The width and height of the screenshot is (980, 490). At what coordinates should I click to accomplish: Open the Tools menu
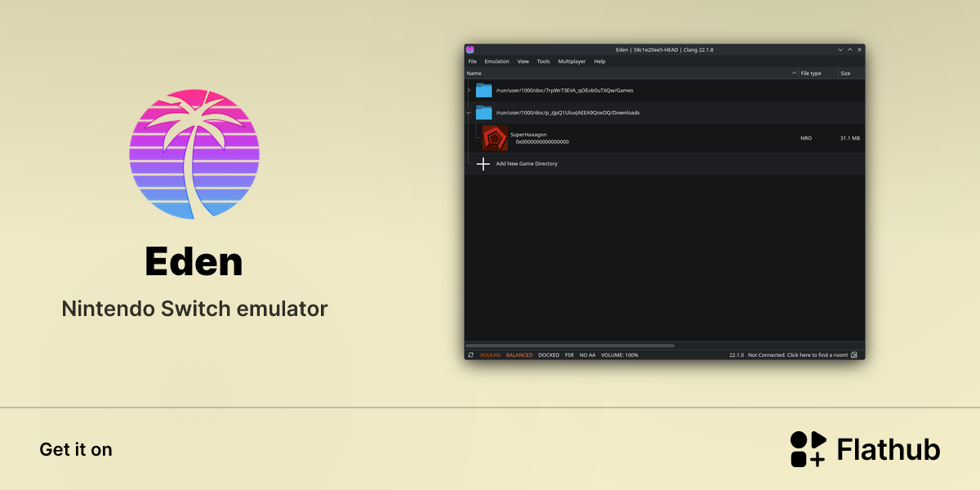tap(543, 61)
